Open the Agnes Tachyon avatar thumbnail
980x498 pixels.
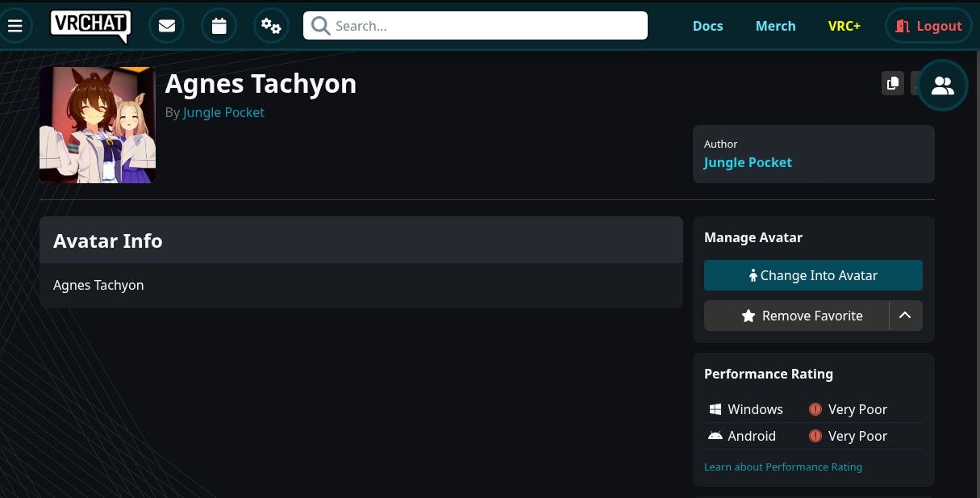pyautogui.click(x=98, y=125)
